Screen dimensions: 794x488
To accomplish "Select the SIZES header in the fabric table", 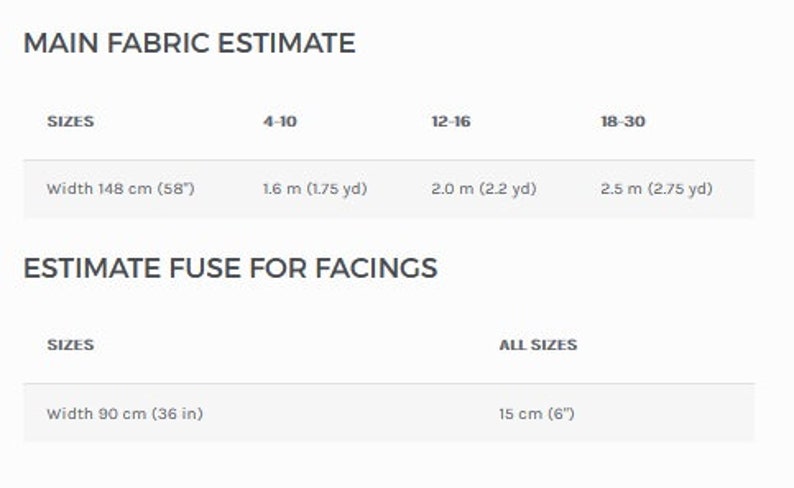I will (x=70, y=121).
